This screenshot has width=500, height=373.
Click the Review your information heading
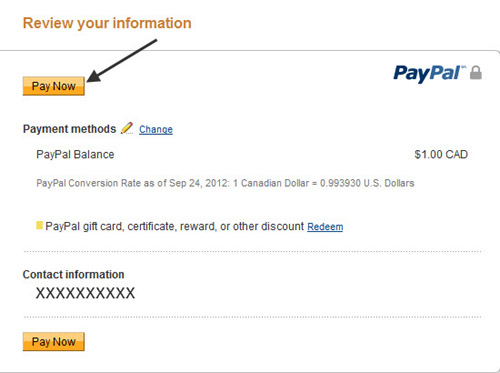[x=107, y=23]
